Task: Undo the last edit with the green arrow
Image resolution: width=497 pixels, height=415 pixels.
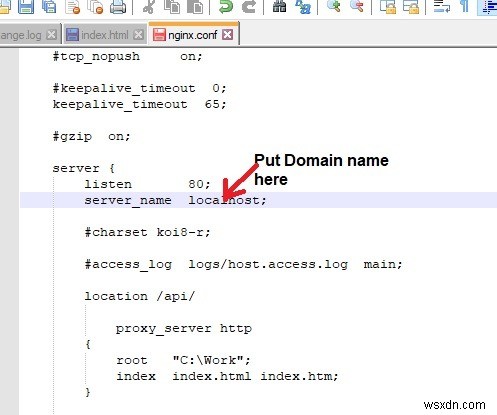Action: pos(226,6)
